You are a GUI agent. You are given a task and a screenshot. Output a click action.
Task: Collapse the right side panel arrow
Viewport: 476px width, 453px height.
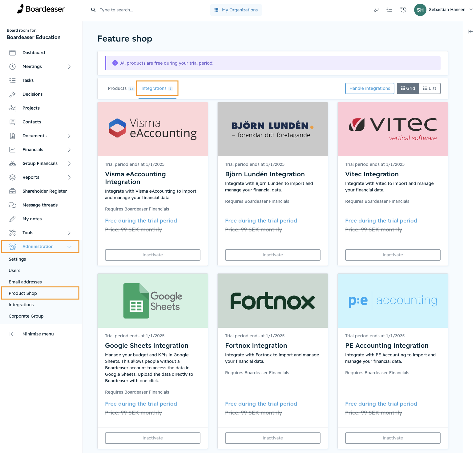click(x=470, y=31)
